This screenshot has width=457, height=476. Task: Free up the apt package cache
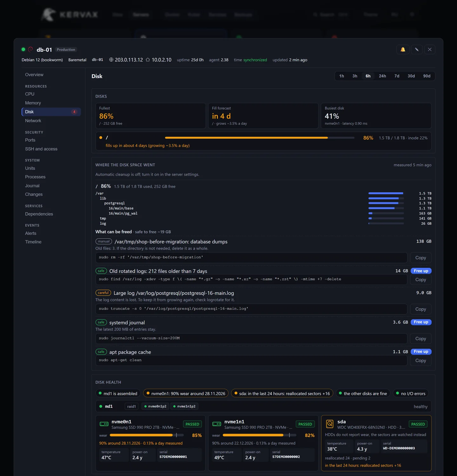pos(421,352)
